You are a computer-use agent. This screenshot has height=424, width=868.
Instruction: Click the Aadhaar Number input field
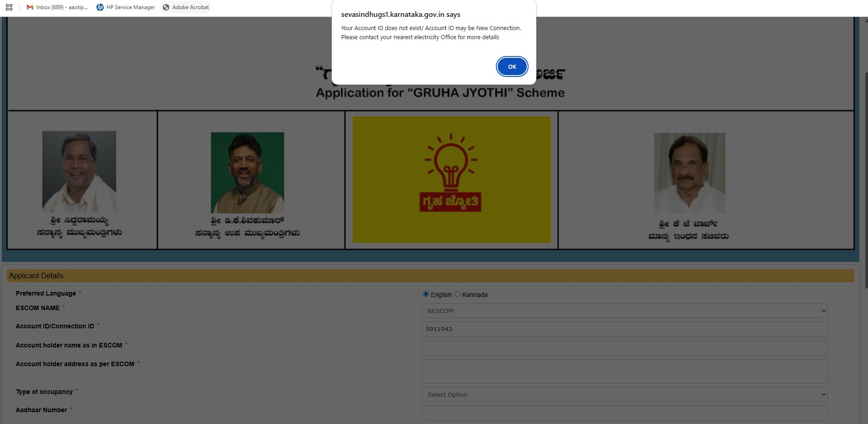point(625,413)
